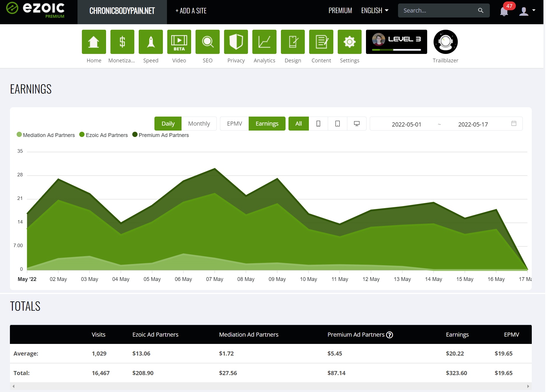Click the Ezoic logo
Screen dimensions: 558x392
coord(35,10)
